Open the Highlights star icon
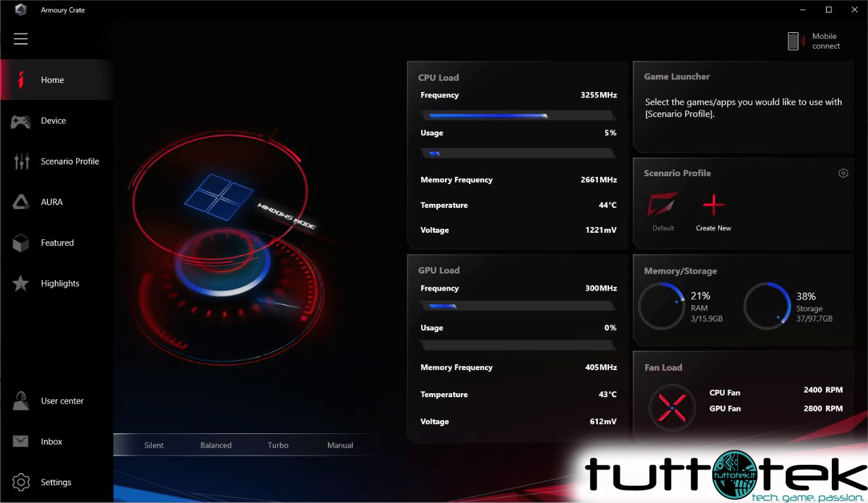 21,283
